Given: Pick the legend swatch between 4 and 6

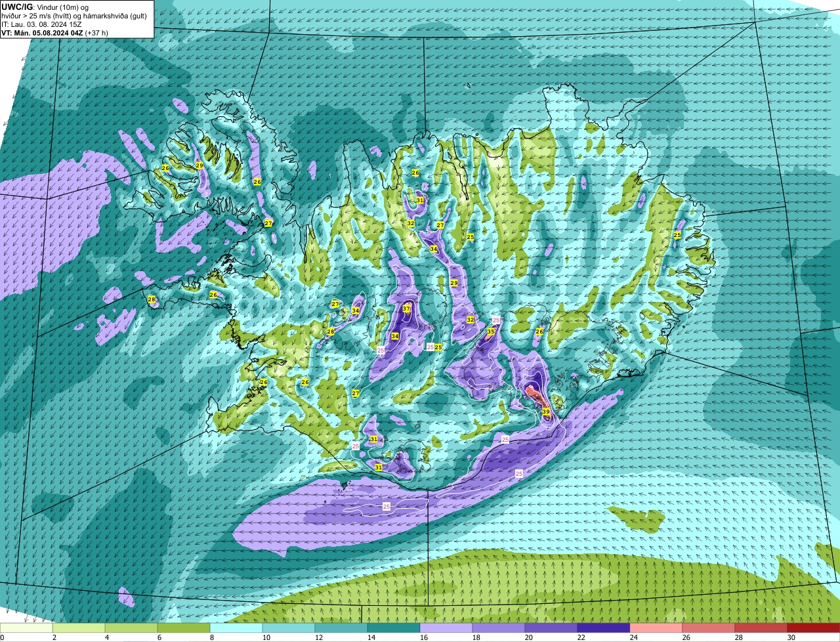Looking at the screenshot, I should (131, 628).
